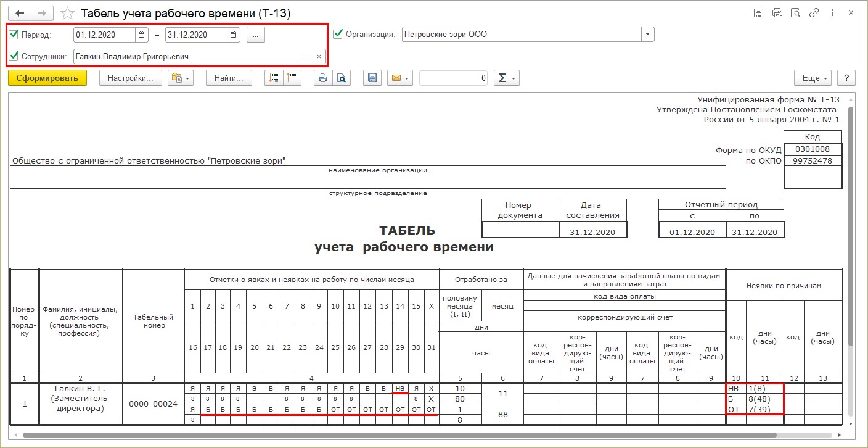The width and height of the screenshot is (868, 448).
Task: Click the Петровские зори ООО organization field
Action: pos(522,35)
